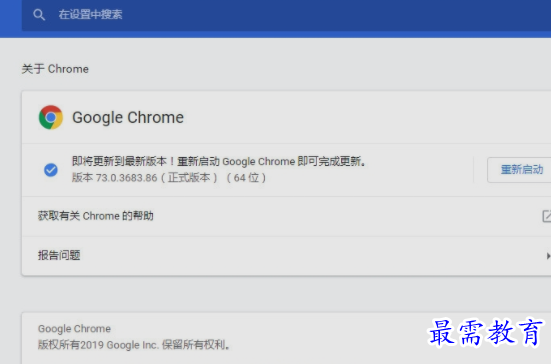Click the (64 位) architecture text
551x364 pixels.
(x=246, y=178)
